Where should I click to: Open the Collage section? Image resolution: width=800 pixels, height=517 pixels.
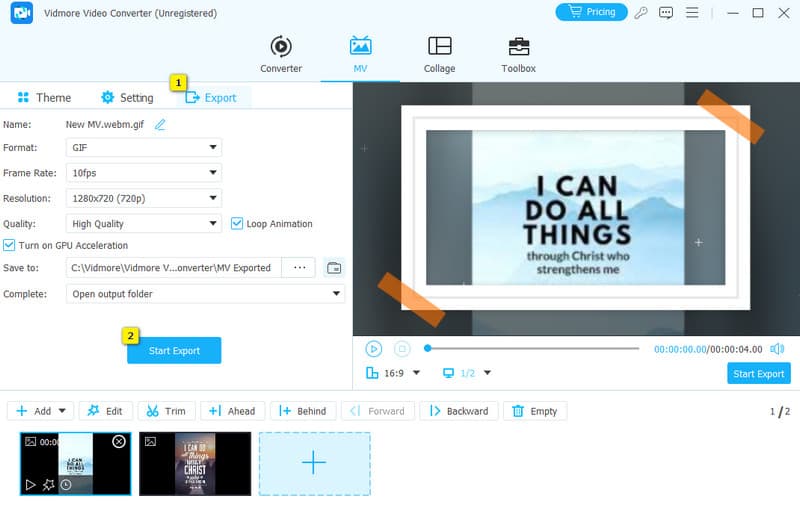coord(439,55)
